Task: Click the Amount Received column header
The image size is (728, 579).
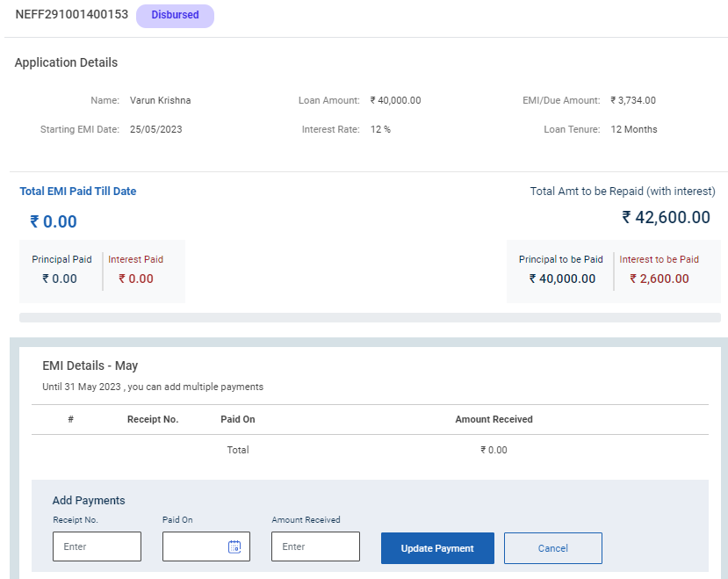Action: point(494,419)
